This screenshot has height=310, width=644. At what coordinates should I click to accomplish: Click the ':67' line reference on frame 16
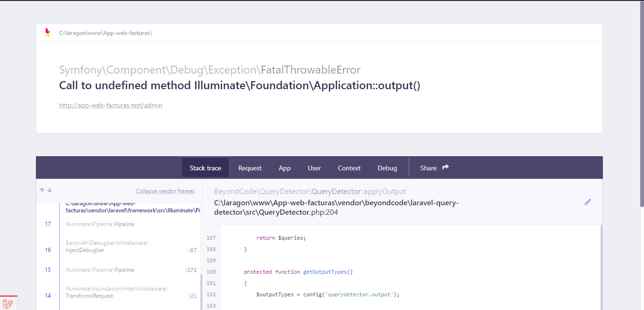click(x=193, y=250)
